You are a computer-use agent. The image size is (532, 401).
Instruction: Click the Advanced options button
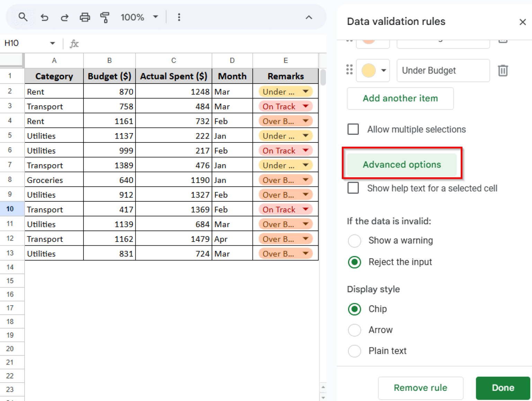point(402,164)
